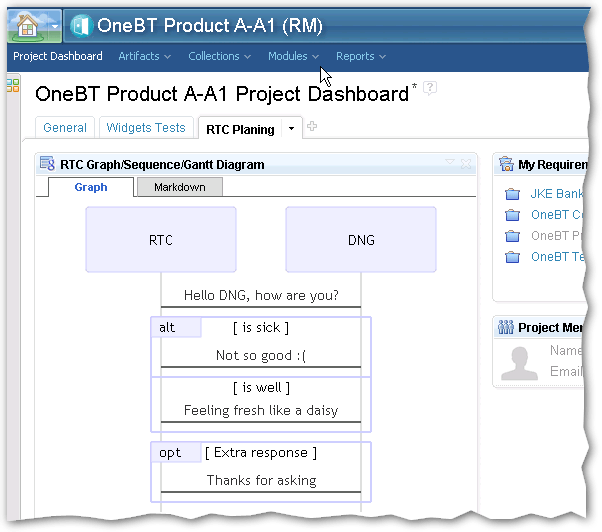Select the RTC Planing tab
602x532 pixels.
pos(240,129)
